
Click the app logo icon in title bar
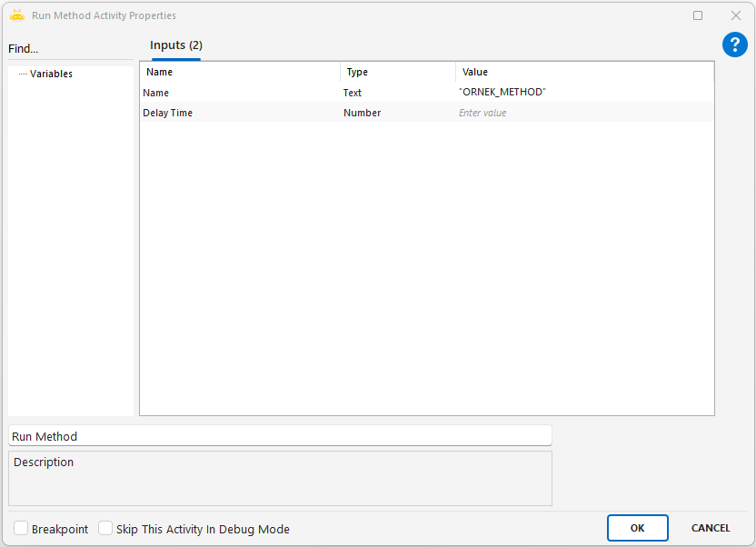[16, 15]
